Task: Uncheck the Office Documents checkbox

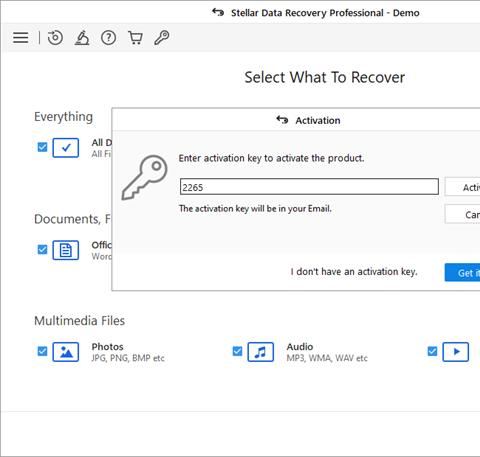Action: click(42, 249)
